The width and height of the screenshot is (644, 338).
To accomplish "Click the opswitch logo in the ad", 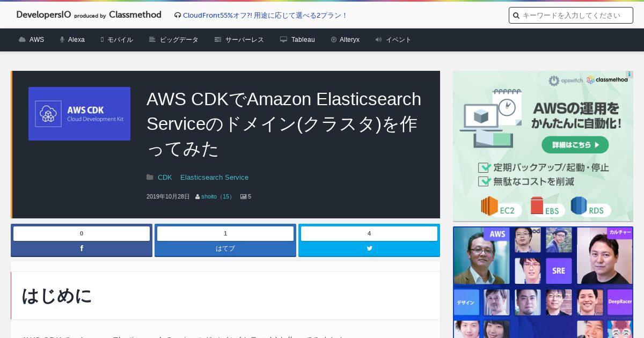I will click(565, 80).
